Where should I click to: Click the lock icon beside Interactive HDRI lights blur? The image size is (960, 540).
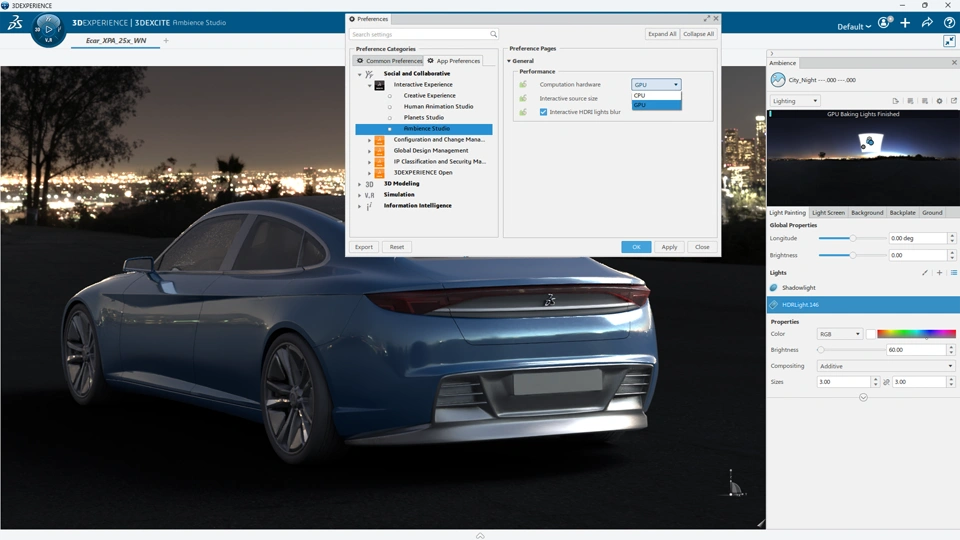[523, 112]
